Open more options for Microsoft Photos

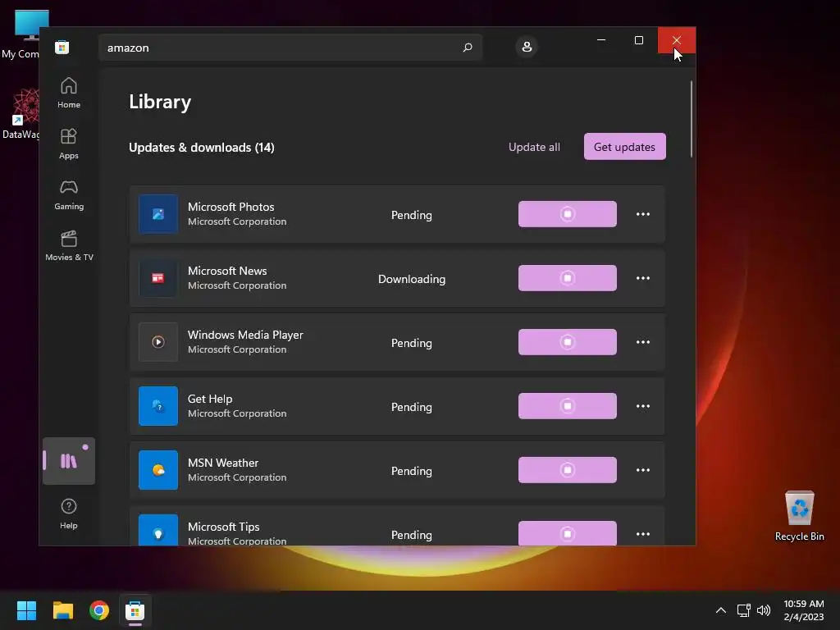coord(643,214)
